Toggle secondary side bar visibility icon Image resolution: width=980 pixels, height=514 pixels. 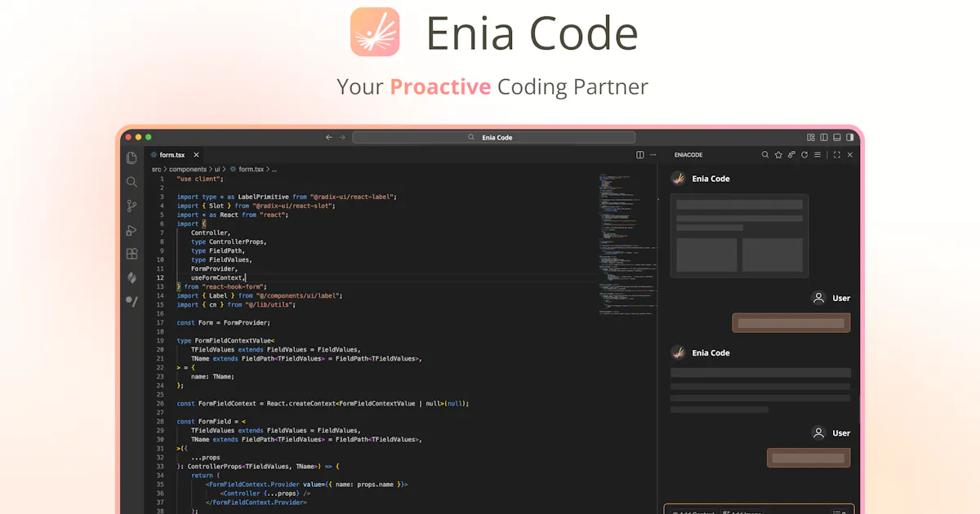click(850, 138)
